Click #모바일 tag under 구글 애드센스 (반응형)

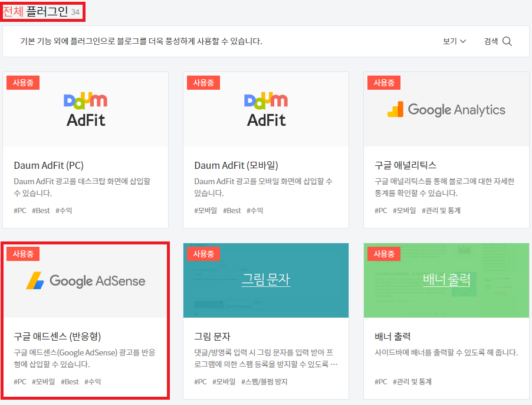pyautogui.click(x=44, y=381)
